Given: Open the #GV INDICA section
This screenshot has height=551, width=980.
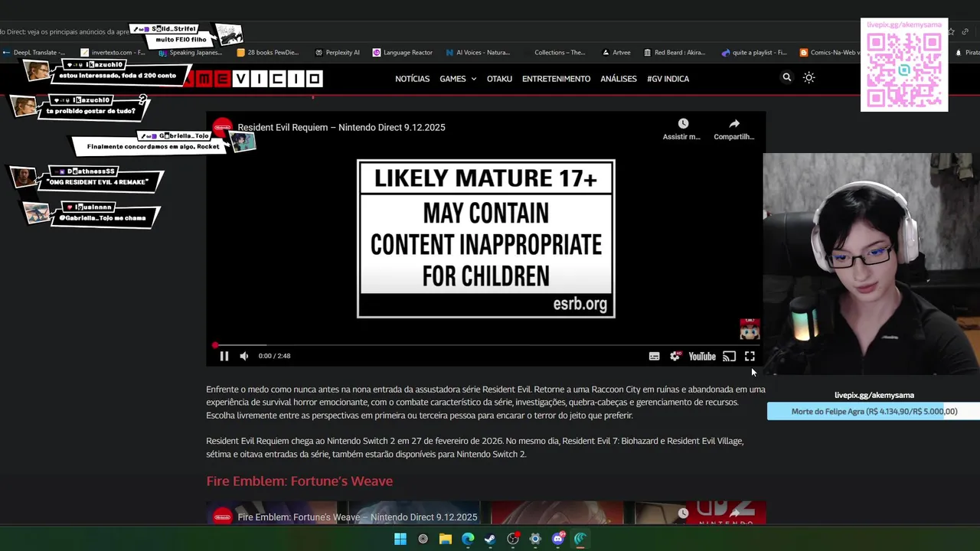Looking at the screenshot, I should click(668, 79).
